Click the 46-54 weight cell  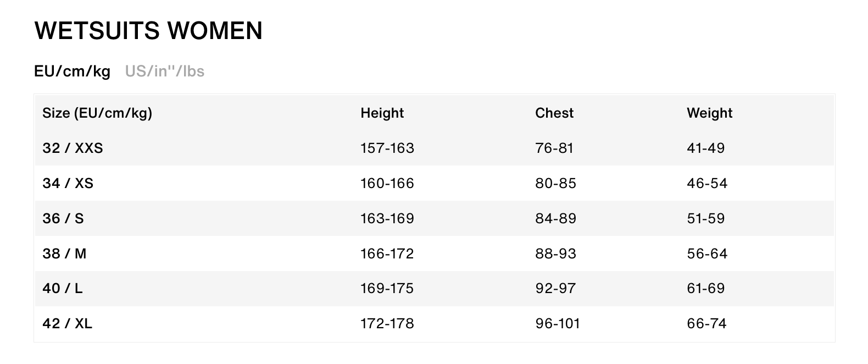click(x=706, y=183)
